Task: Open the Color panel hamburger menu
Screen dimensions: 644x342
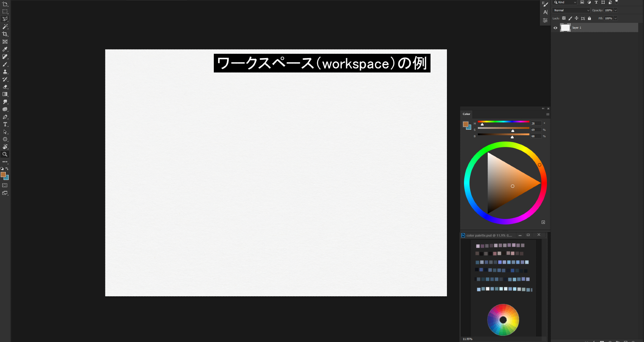Action: click(548, 114)
